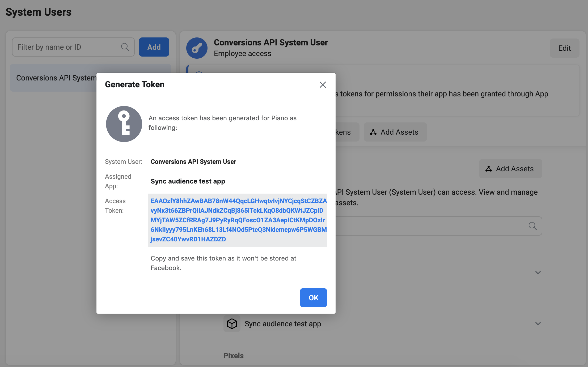
Task: Click the assets icon beside lower Add Assets
Action: (x=489, y=169)
